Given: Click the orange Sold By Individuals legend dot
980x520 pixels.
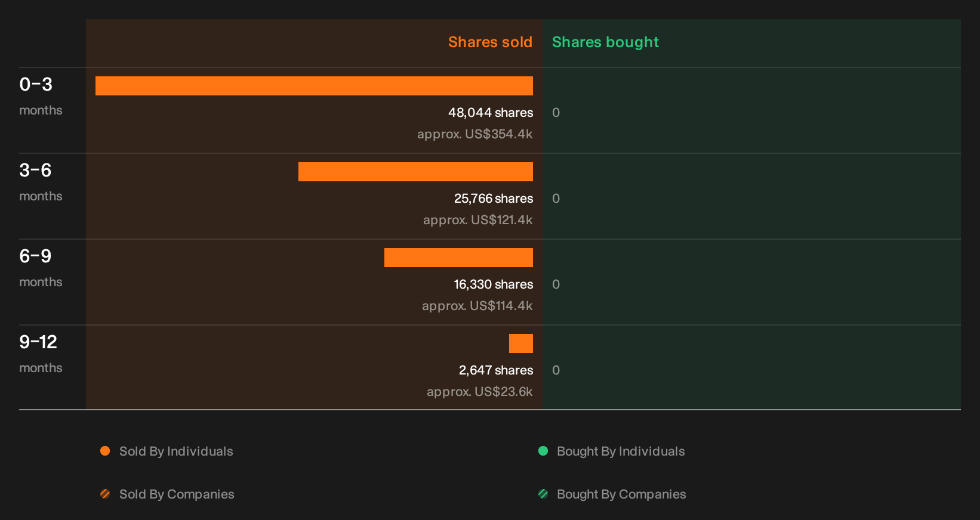Looking at the screenshot, I should [x=105, y=451].
